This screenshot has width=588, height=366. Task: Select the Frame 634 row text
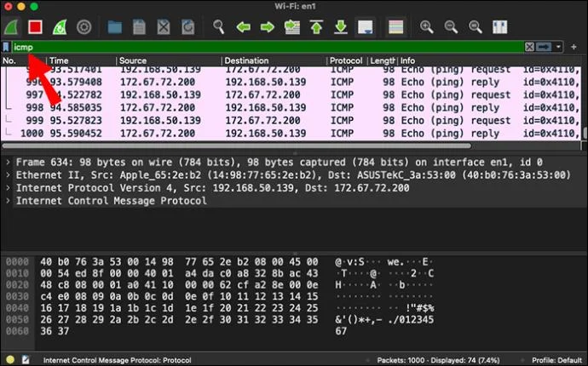click(279, 163)
